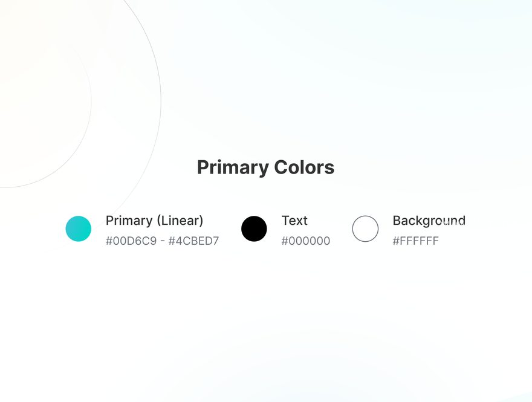
Task: Click the gray outline of the white swatch
Action: (365, 216)
